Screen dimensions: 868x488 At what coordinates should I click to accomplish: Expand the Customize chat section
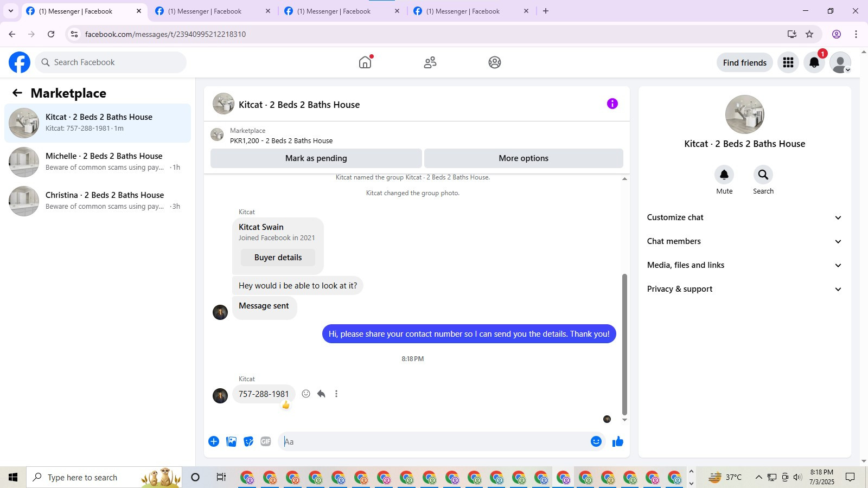tap(745, 217)
